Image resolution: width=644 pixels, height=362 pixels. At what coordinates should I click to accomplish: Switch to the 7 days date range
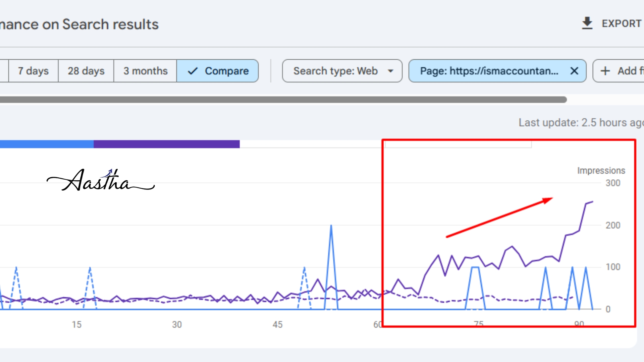click(33, 71)
